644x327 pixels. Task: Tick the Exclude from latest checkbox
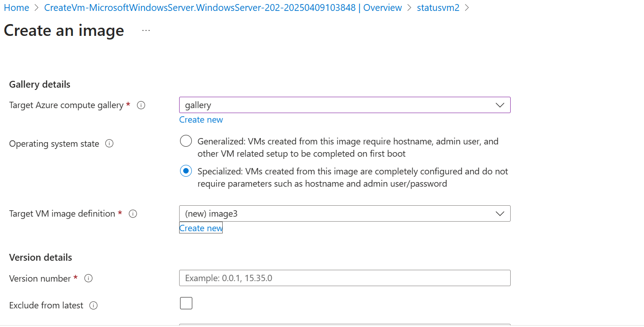point(186,303)
